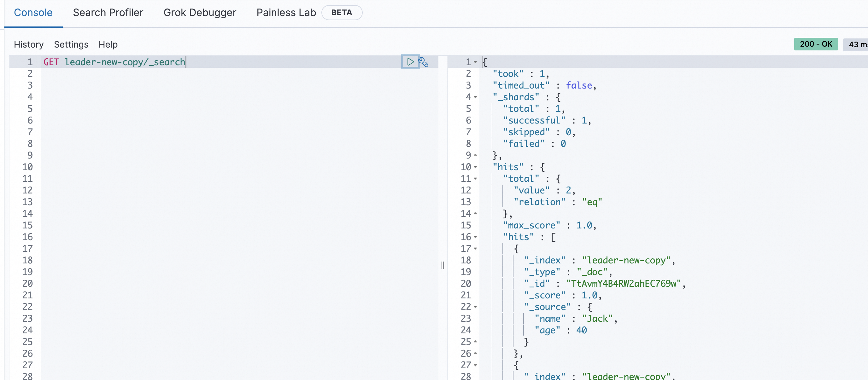Click the send request play icon

[x=410, y=61]
